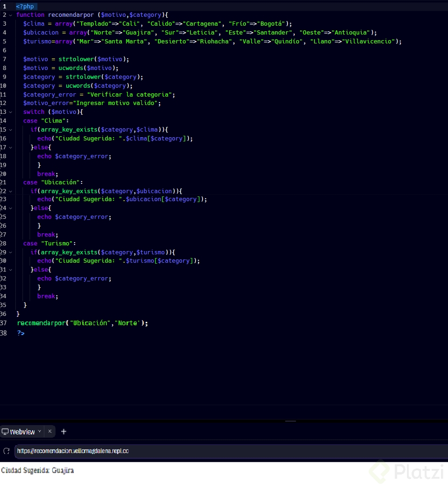The width and height of the screenshot is (448, 489).
Task: Open the Webview tab dropdown chevron
Action: (39, 431)
